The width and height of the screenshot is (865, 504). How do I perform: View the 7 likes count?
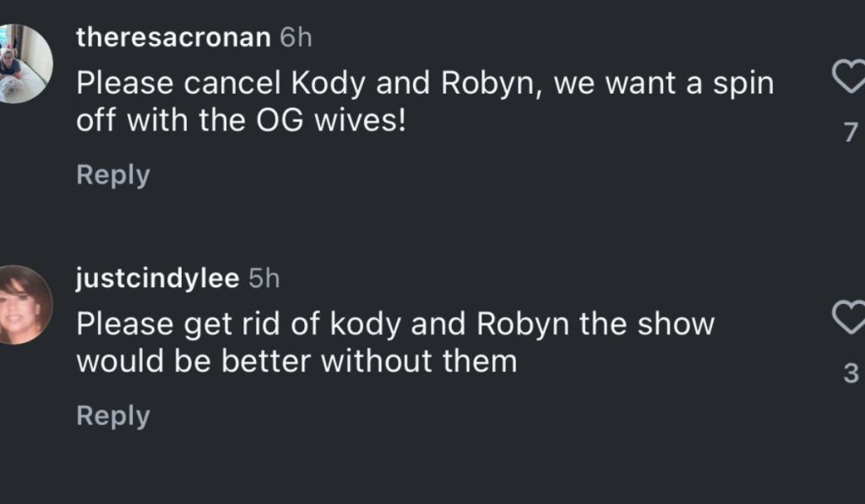851,132
